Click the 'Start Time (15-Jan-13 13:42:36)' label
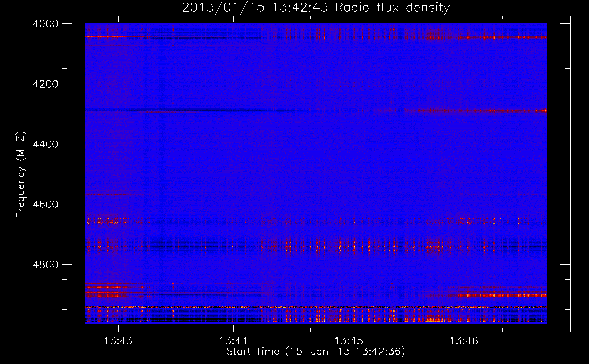 (x=316, y=352)
